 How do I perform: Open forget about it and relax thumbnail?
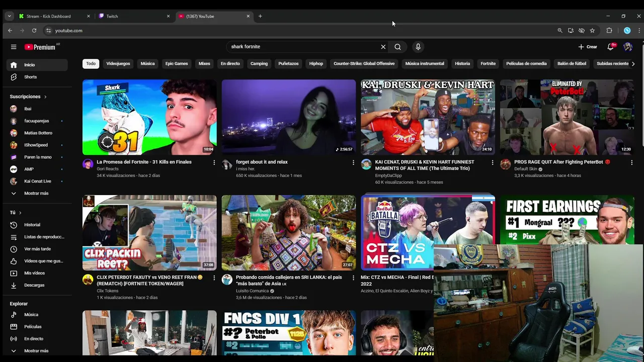click(x=289, y=117)
